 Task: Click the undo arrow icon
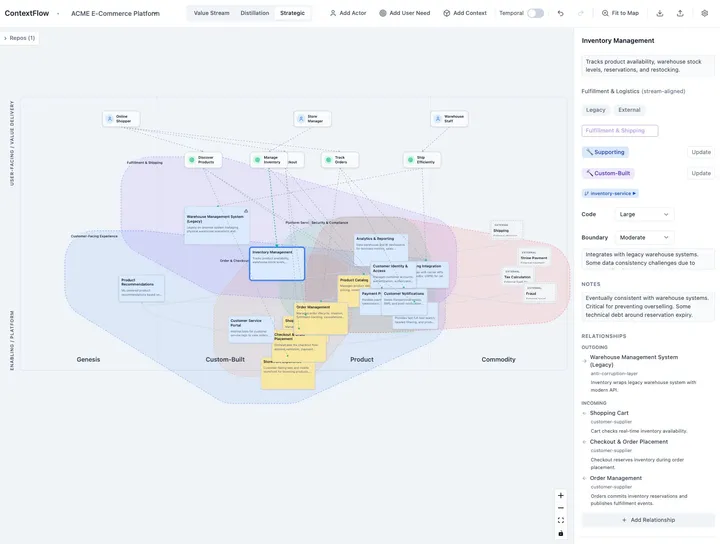(561, 13)
